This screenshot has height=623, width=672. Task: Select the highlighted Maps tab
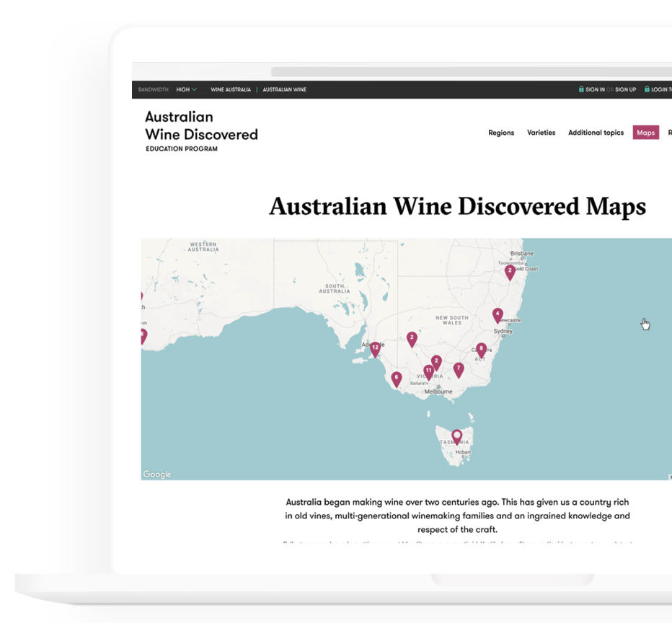(645, 133)
